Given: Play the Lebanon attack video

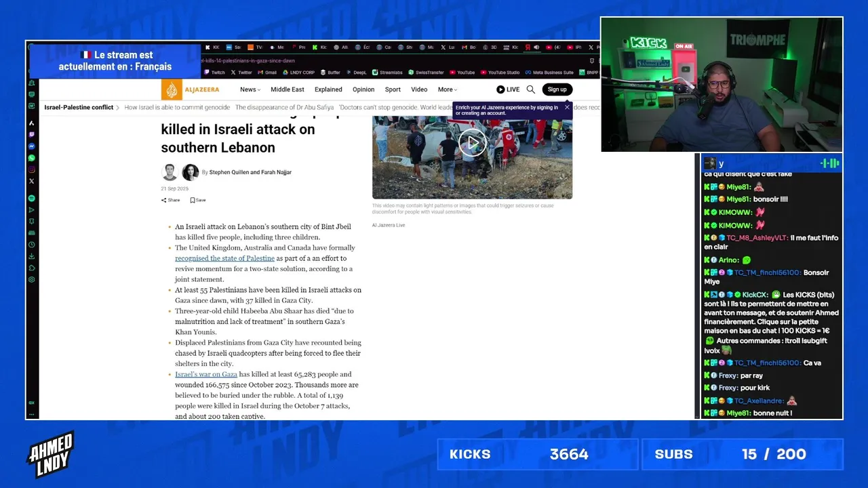Looking at the screenshot, I should [x=472, y=143].
